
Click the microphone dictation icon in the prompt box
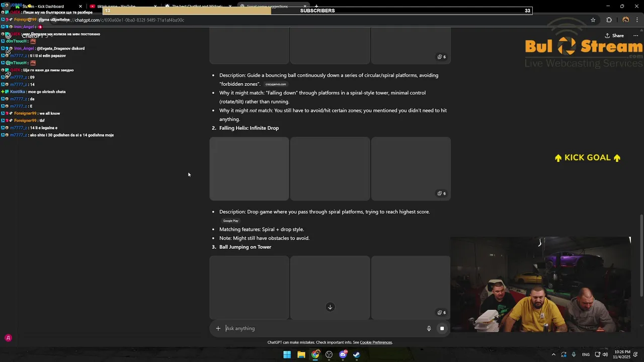[429, 328]
